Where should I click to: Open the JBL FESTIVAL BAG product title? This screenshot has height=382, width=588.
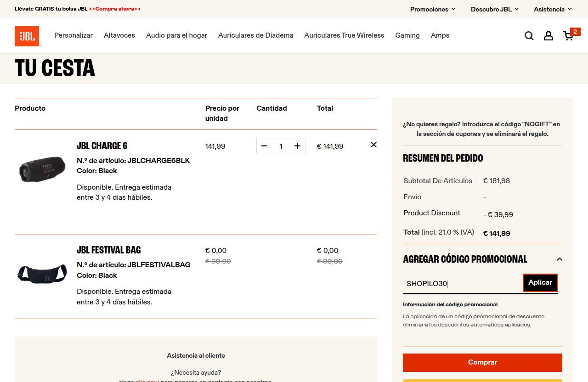pos(109,250)
